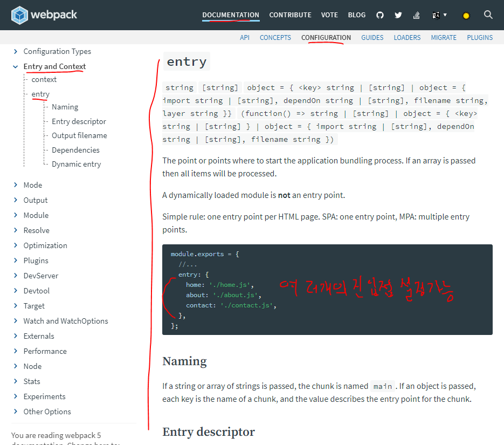This screenshot has width=504, height=445.
Task: Expand the Plugins sidebar chevron
Action: click(x=16, y=260)
